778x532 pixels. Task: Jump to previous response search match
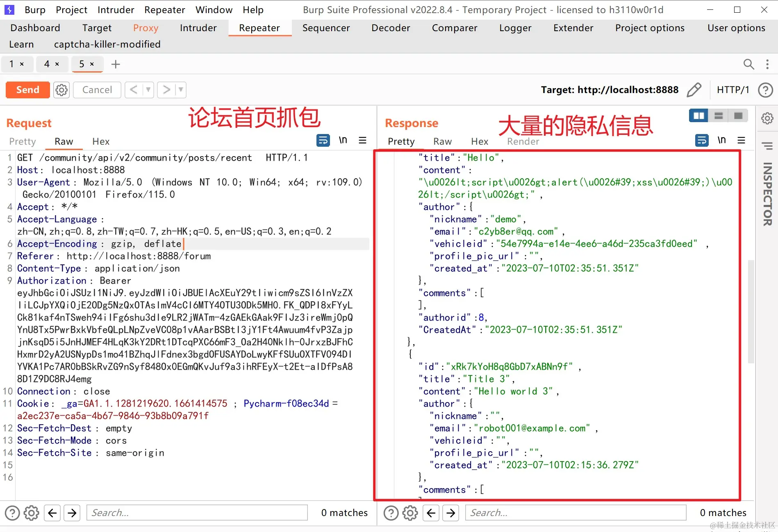click(x=431, y=513)
